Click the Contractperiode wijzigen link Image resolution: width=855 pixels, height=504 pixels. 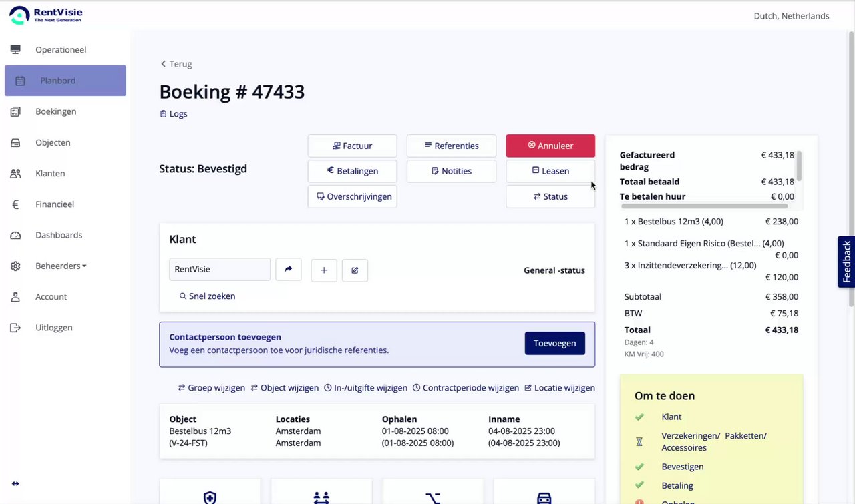(466, 388)
